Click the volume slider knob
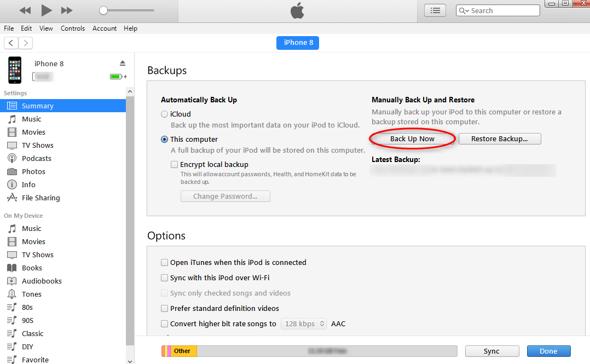 point(103,10)
